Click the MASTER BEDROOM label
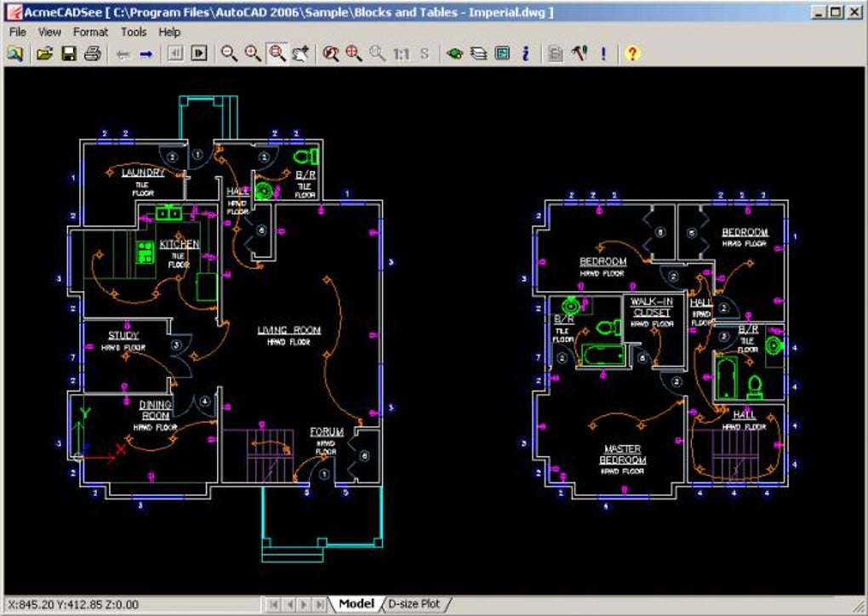Viewport: 868px width, 616px height. tap(623, 454)
